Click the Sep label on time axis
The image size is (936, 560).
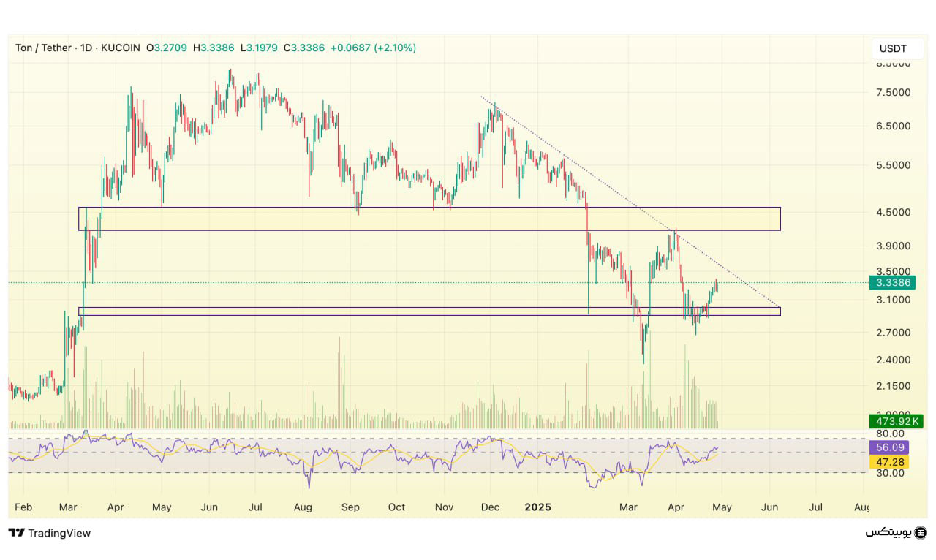[x=350, y=507]
